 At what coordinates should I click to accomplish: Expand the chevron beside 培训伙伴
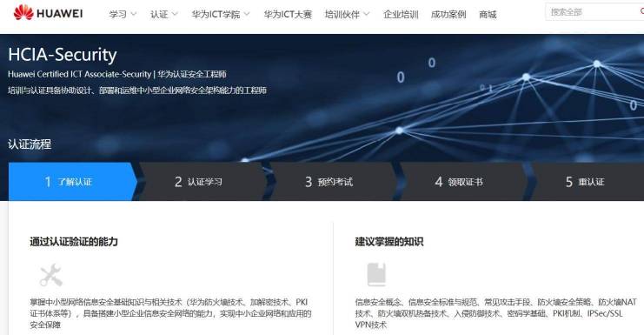[x=367, y=15]
